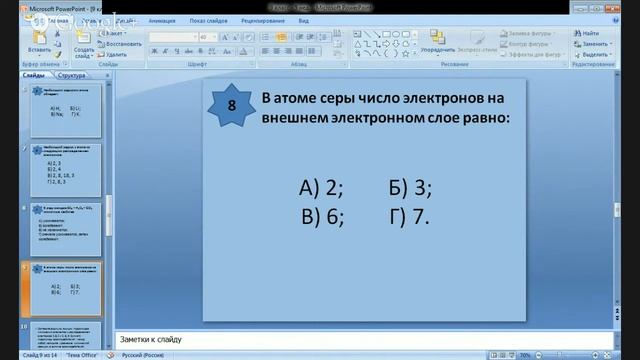
Task: Switch to Slides (Слайды) pane tab
Action: pos(34,76)
